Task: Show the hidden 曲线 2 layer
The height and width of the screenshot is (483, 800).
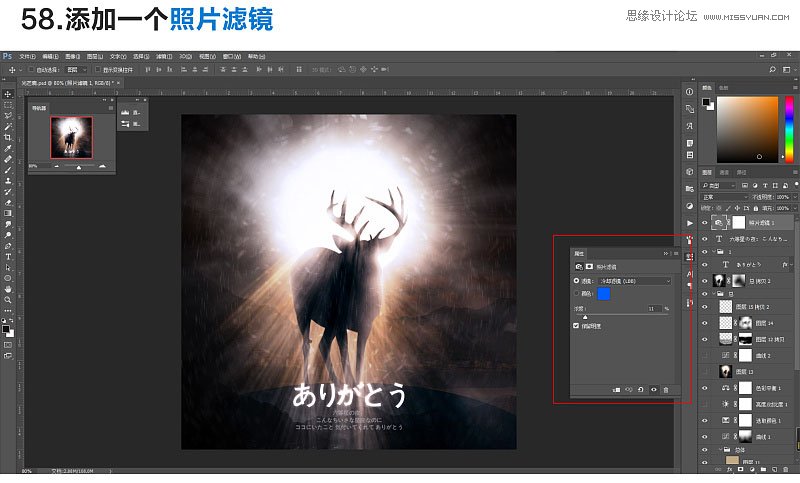Action: pyautogui.click(x=705, y=355)
